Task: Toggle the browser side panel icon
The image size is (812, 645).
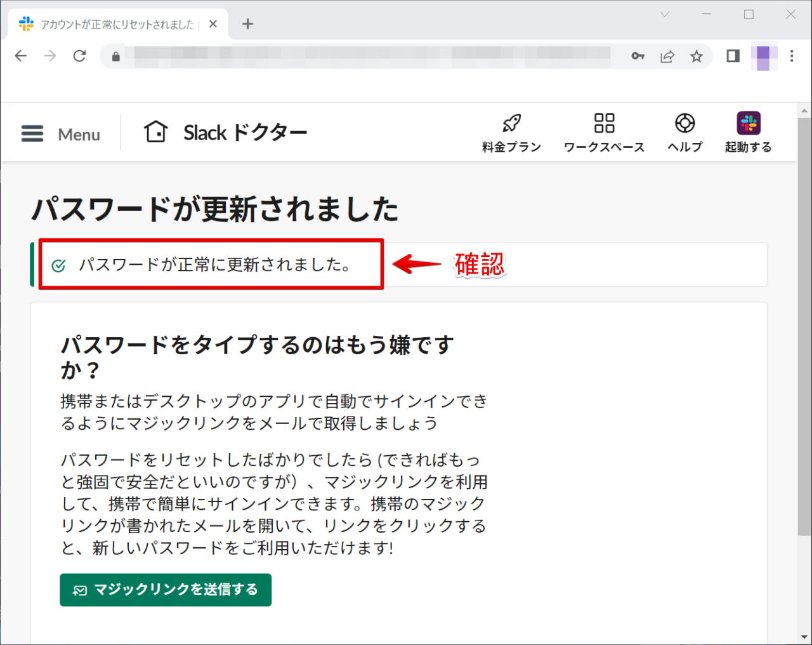Action: pos(733,56)
